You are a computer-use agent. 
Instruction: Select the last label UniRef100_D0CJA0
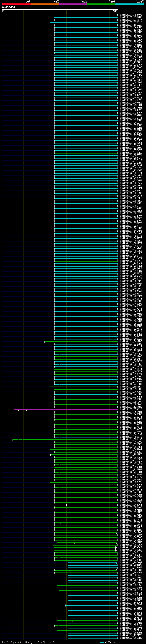tap(131, 638)
